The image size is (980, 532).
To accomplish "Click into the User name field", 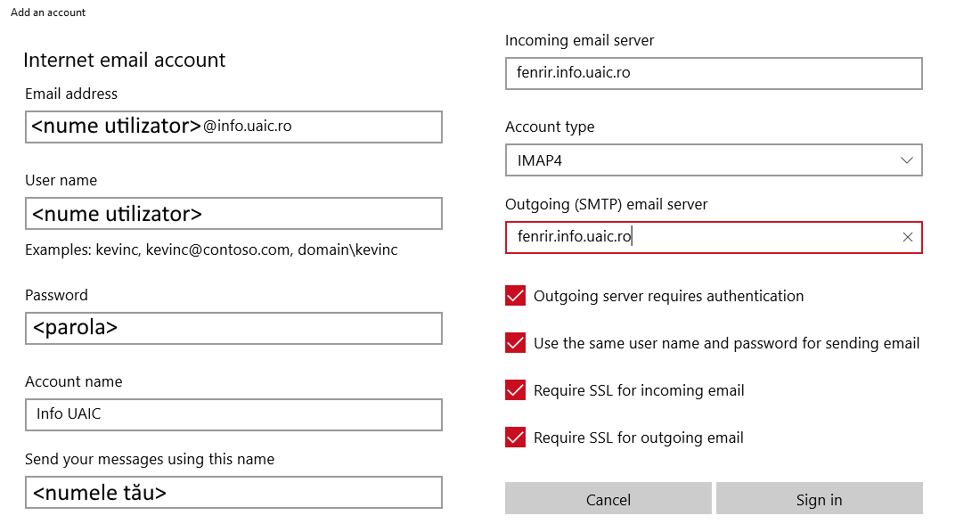I will 233,214.
